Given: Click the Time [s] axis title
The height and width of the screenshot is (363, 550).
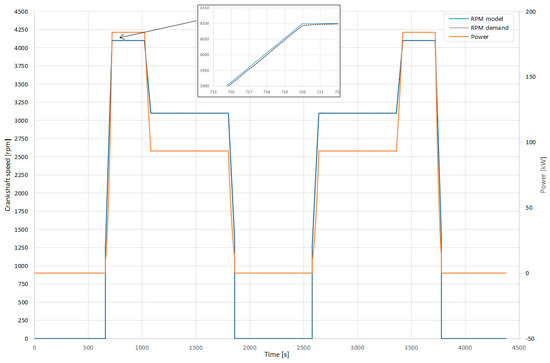Looking at the screenshot, I should click(277, 355).
